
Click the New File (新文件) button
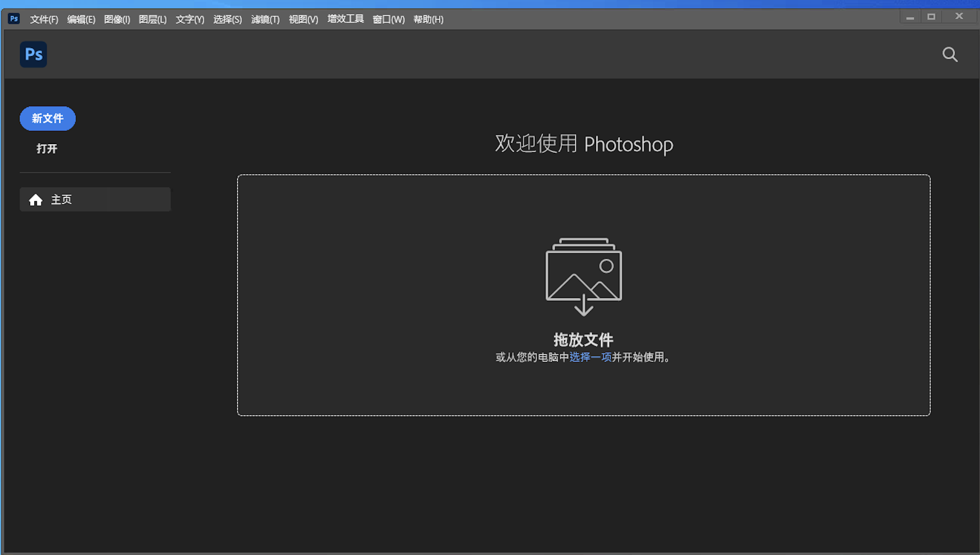[47, 118]
